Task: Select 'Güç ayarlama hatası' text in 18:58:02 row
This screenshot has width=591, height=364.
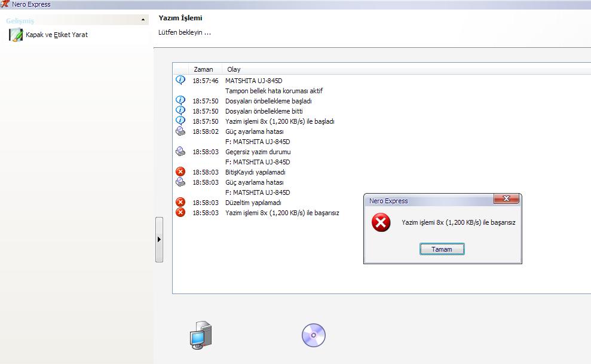Action: pos(255,131)
